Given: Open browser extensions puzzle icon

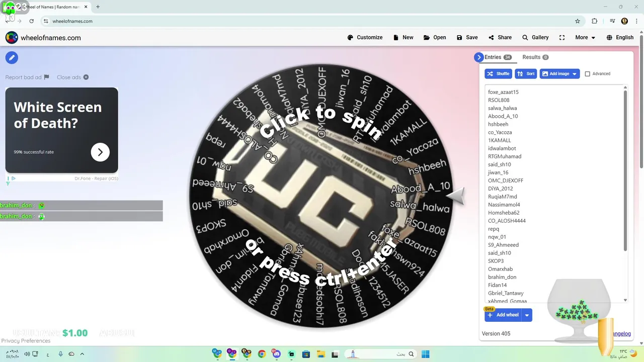Looking at the screenshot, I should (x=594, y=21).
